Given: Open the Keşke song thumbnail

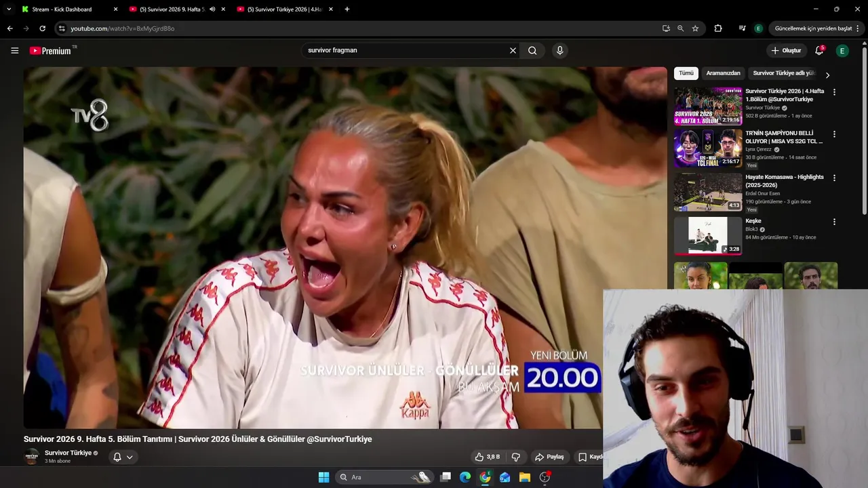Looking at the screenshot, I should (x=708, y=235).
